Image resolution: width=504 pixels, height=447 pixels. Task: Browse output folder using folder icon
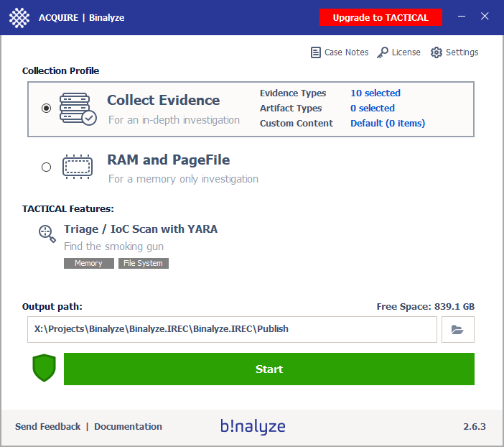click(457, 330)
